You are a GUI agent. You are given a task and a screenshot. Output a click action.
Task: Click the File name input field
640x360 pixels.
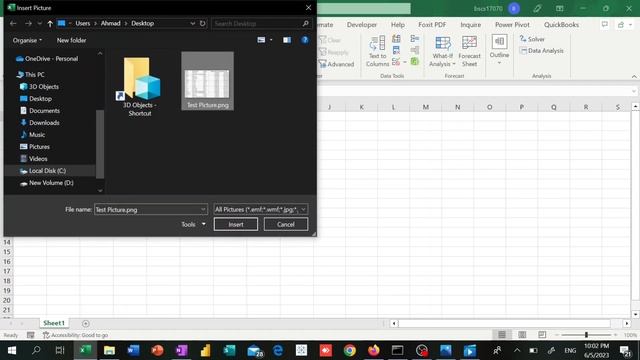[x=151, y=209]
